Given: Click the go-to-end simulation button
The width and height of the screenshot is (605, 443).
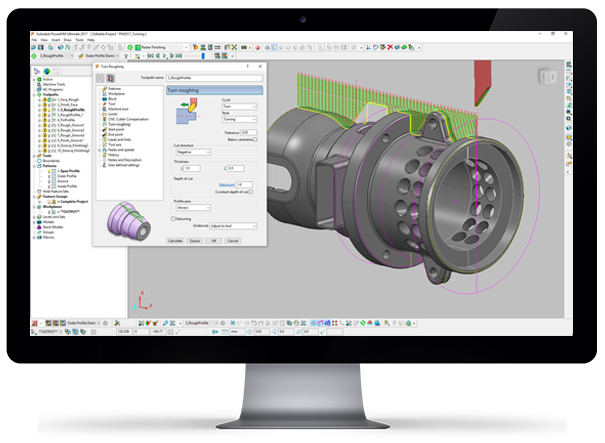Looking at the screenshot, I should (179, 56).
